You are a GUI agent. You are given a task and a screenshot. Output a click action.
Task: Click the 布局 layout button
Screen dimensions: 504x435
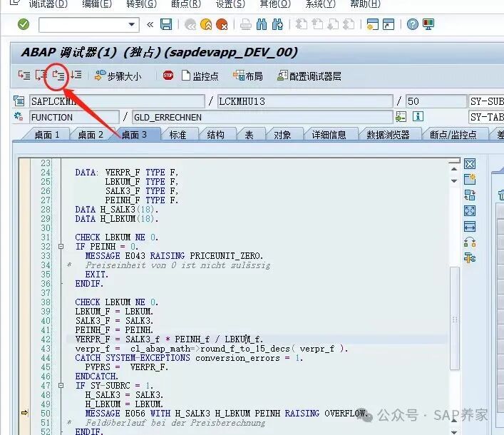click(248, 76)
